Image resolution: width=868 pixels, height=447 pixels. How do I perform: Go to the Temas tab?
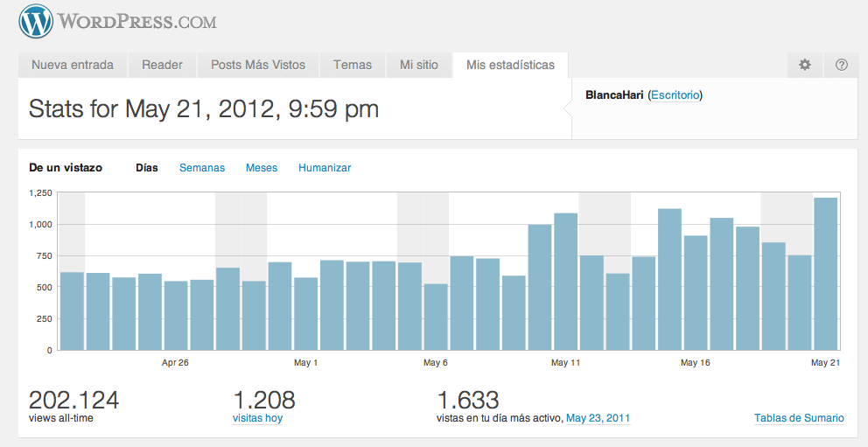pos(352,65)
